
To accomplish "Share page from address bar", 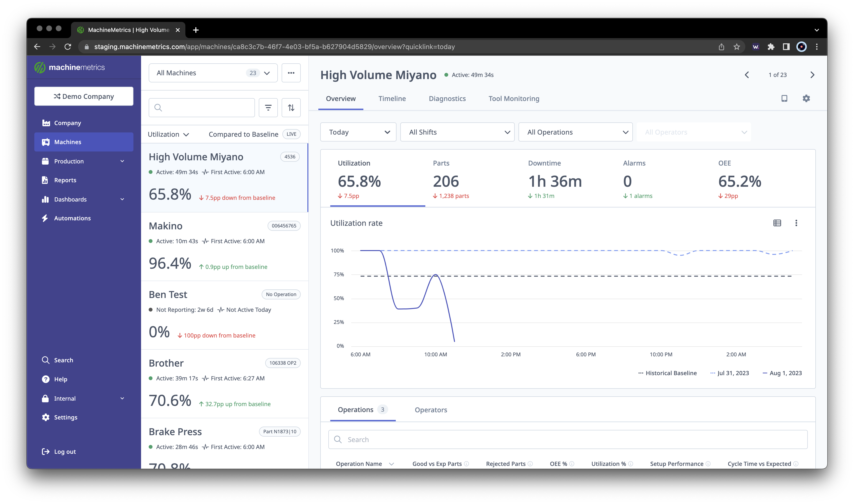I will click(721, 47).
